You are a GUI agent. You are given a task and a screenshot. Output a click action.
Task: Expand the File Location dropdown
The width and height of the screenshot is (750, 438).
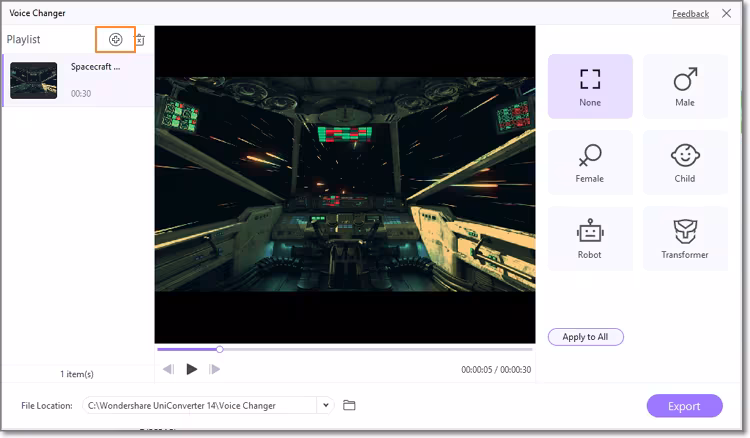[x=326, y=405]
